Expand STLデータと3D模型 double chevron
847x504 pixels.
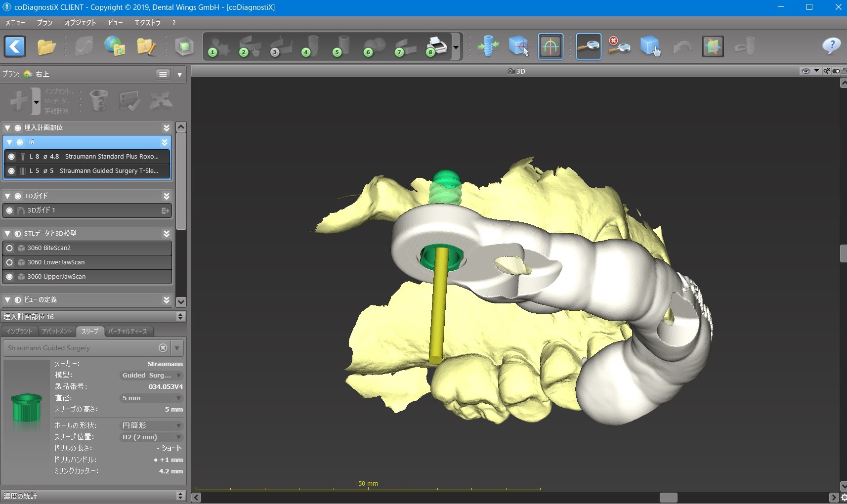click(167, 234)
